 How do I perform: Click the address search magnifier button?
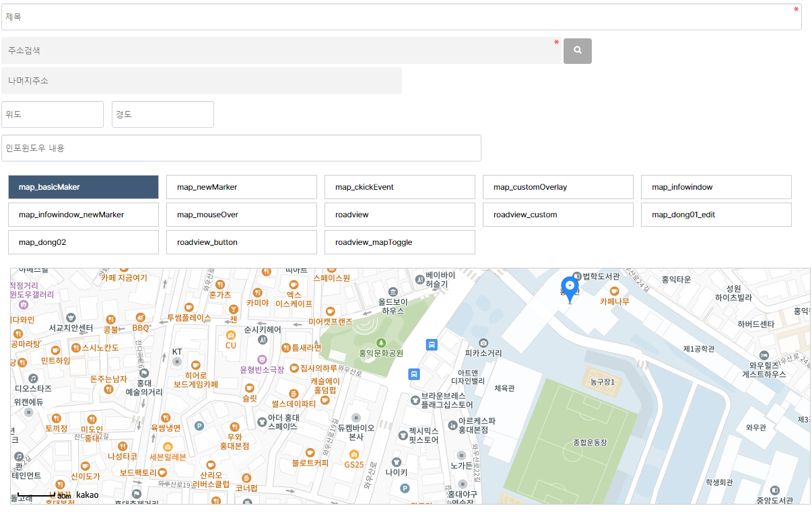coord(577,51)
